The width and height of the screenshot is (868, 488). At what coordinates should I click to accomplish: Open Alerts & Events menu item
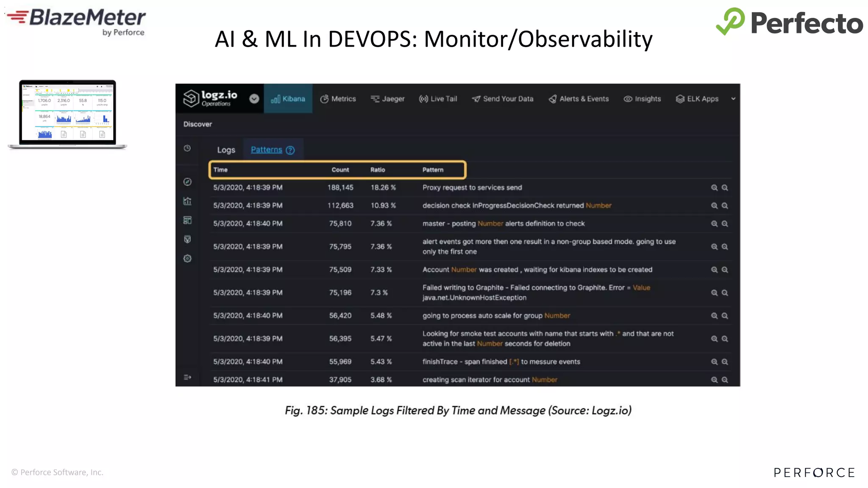pyautogui.click(x=579, y=99)
